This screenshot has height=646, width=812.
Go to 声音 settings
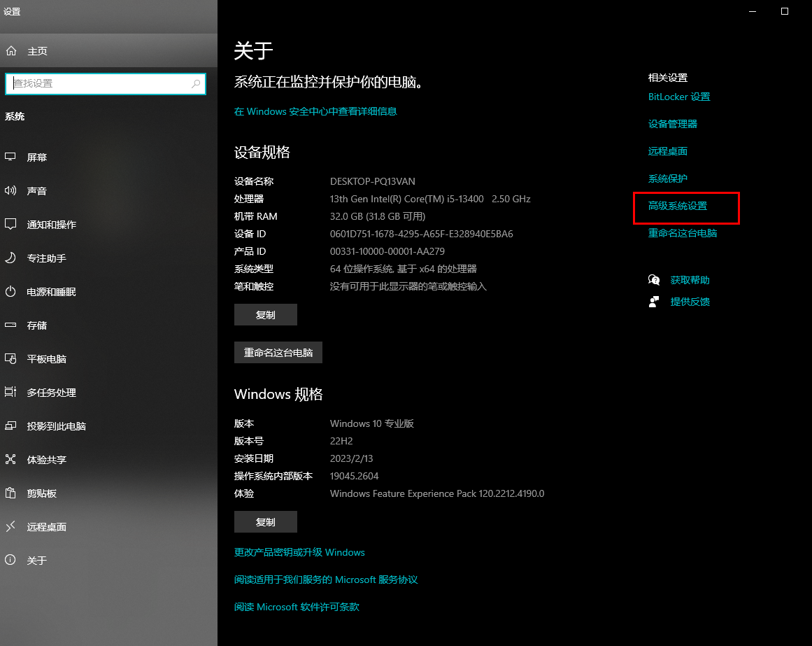(x=108, y=190)
